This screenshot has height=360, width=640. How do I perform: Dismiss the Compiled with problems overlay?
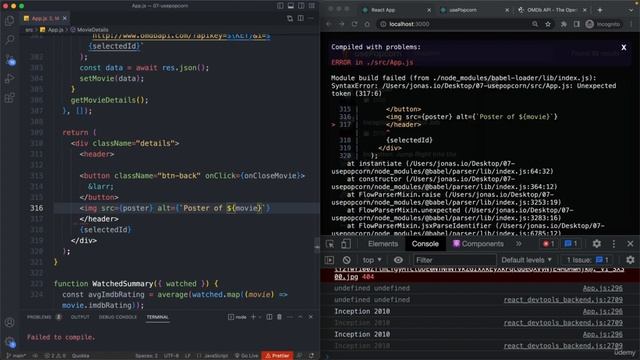point(624,47)
